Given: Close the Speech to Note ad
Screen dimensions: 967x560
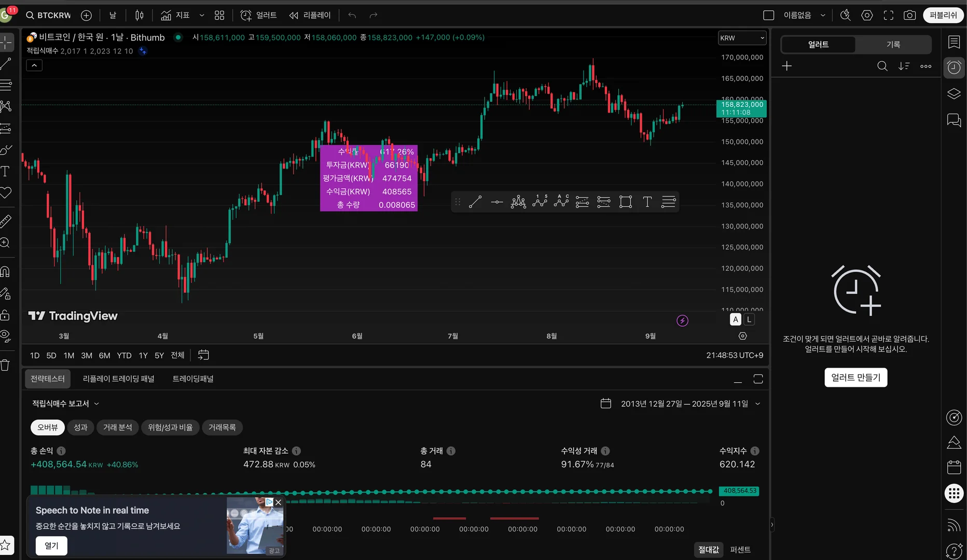Looking at the screenshot, I should pyautogui.click(x=278, y=502).
